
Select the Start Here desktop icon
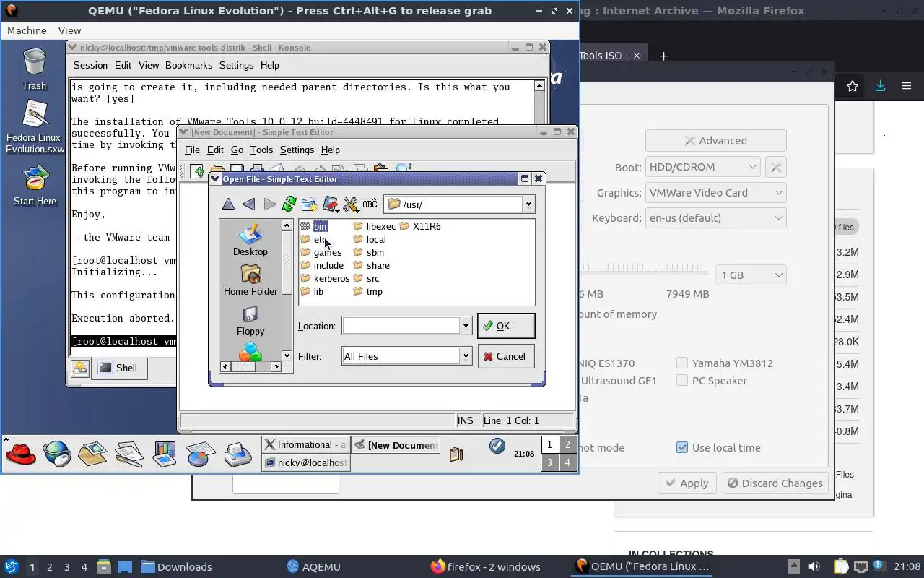click(x=35, y=186)
